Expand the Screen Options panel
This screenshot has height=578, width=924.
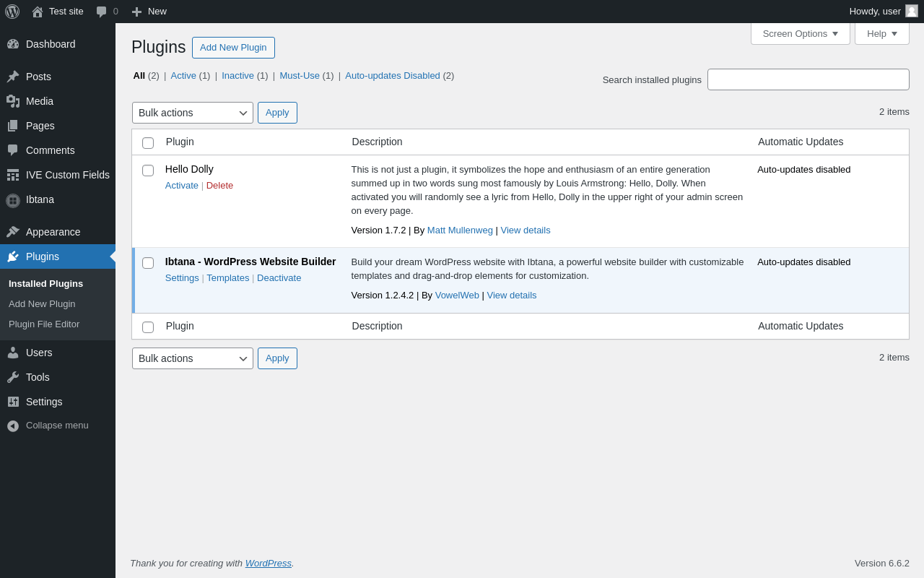(800, 33)
